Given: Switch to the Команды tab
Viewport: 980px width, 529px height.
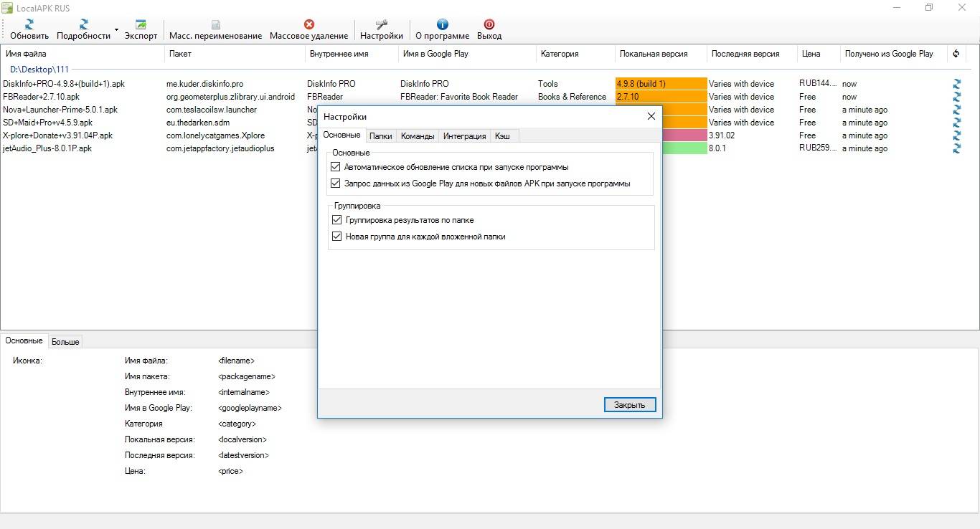Looking at the screenshot, I should pyautogui.click(x=418, y=136).
